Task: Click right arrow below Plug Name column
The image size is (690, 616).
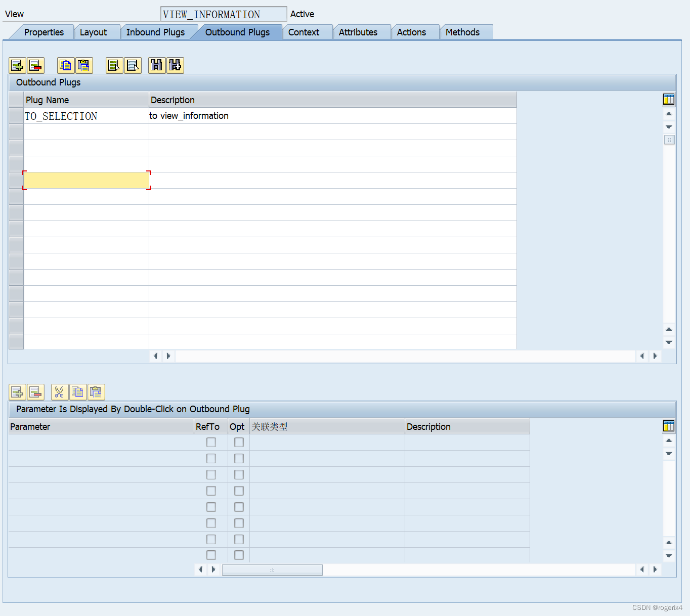Action: [x=168, y=356]
